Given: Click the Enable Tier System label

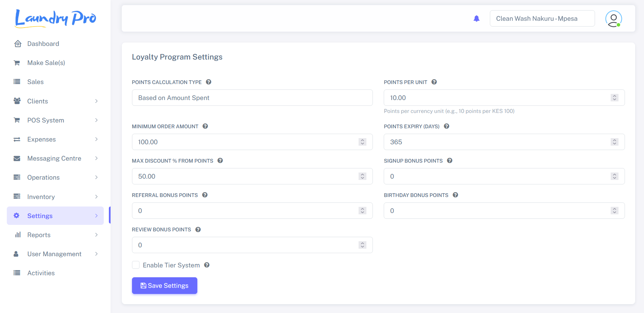Looking at the screenshot, I should [x=171, y=265].
